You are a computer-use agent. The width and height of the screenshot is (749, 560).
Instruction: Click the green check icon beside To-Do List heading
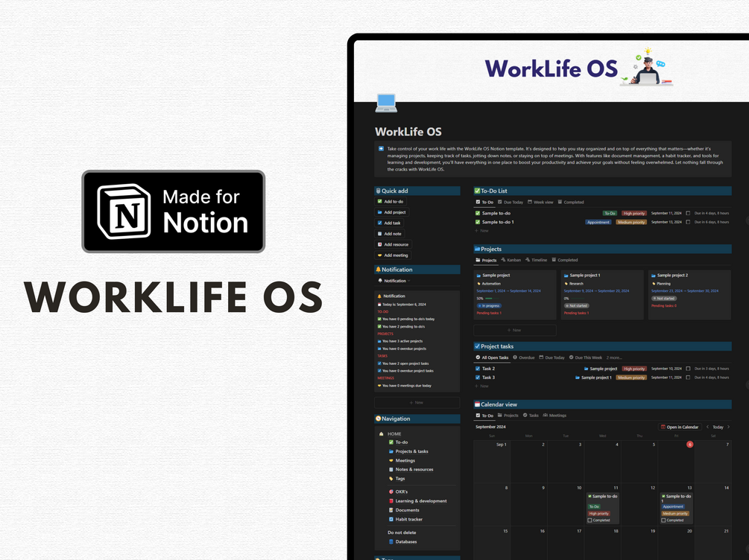tap(477, 191)
